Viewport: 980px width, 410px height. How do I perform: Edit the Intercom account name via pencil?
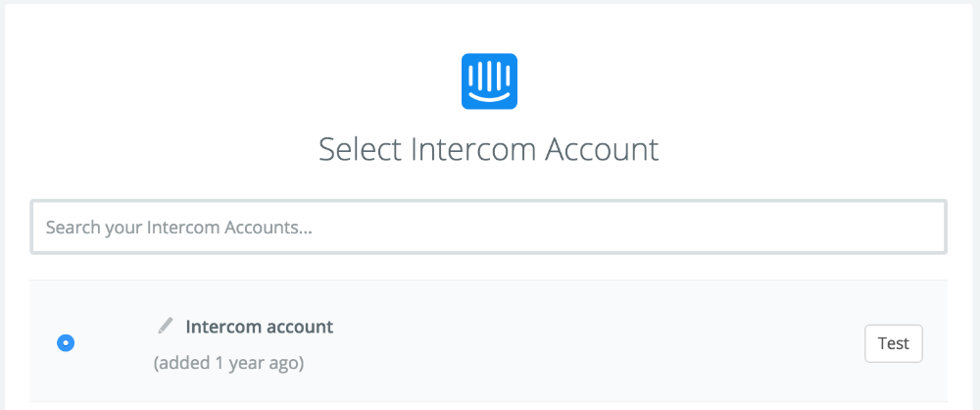coord(166,326)
